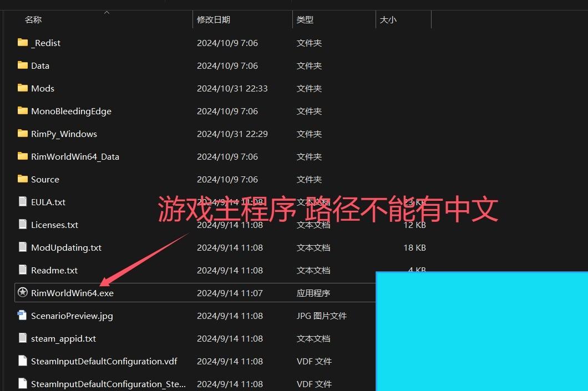Select the _Redist file name

[45, 43]
